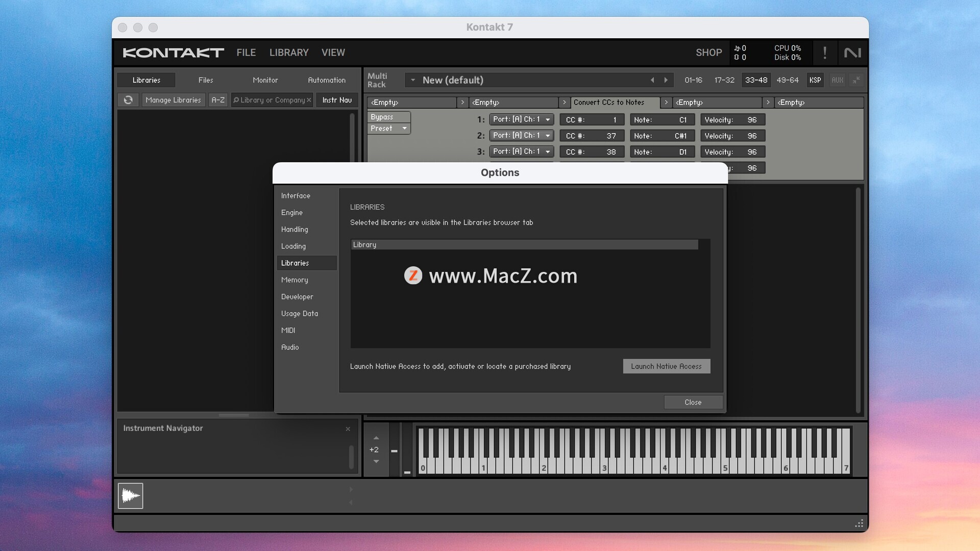Click the minimize rack view arrows icon
The image size is (980, 551).
point(856,80)
